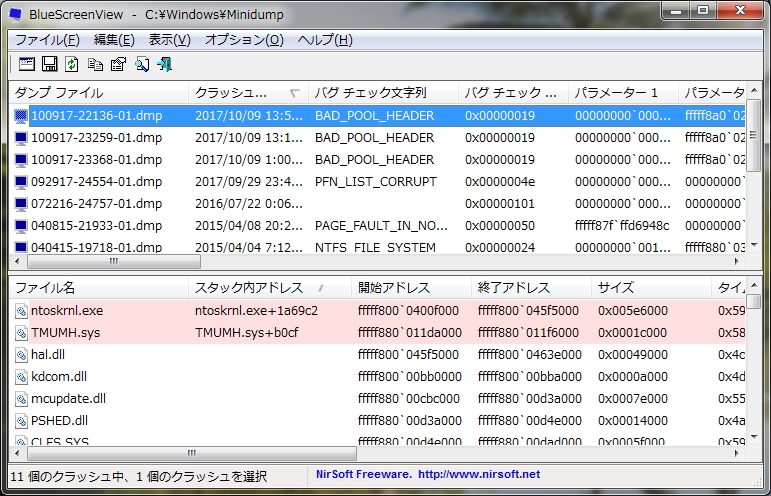Click the TMUMH.sys+b0cf stack address

coord(246,333)
